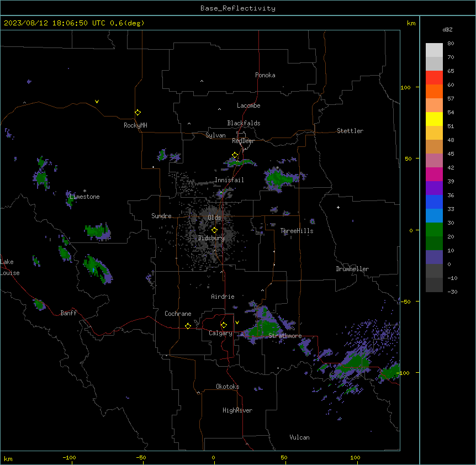
Task: Click the Blackfalds city label
Action: (x=244, y=123)
